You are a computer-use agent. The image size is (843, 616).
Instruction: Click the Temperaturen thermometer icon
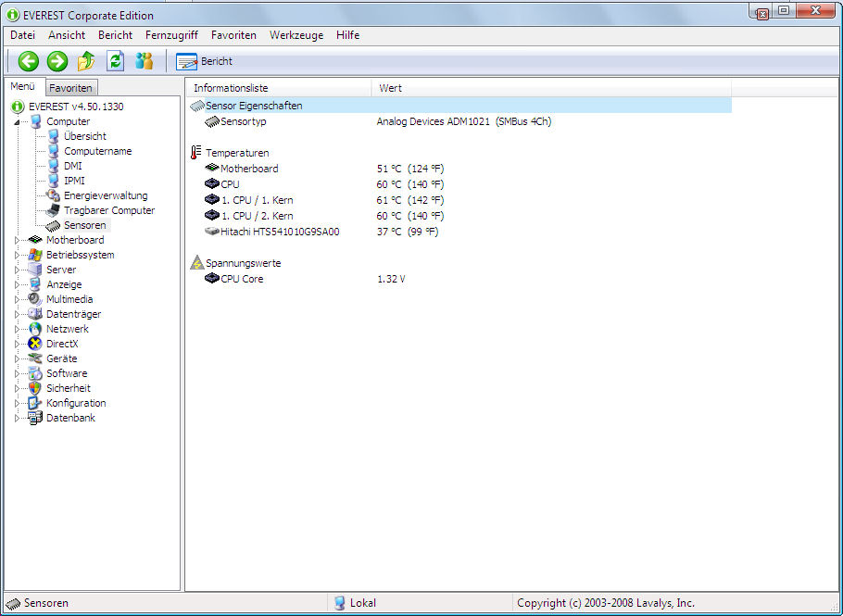coord(196,153)
